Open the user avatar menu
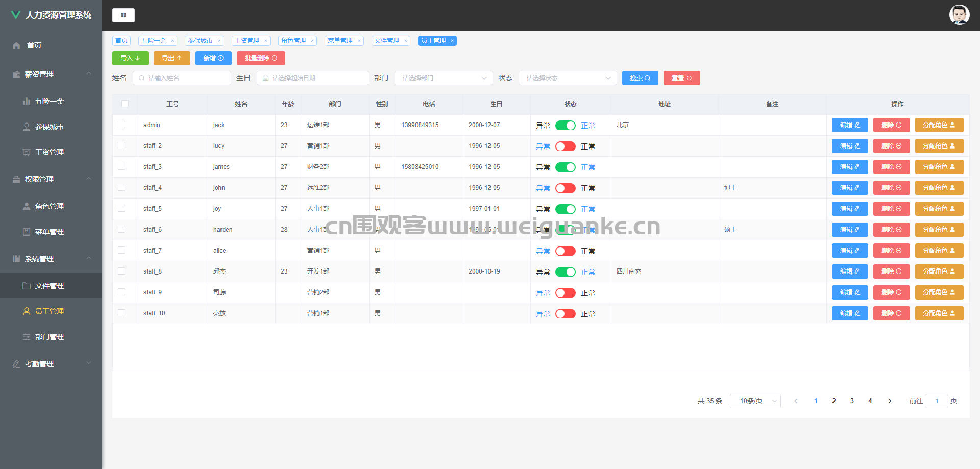The width and height of the screenshot is (980, 469). [959, 15]
